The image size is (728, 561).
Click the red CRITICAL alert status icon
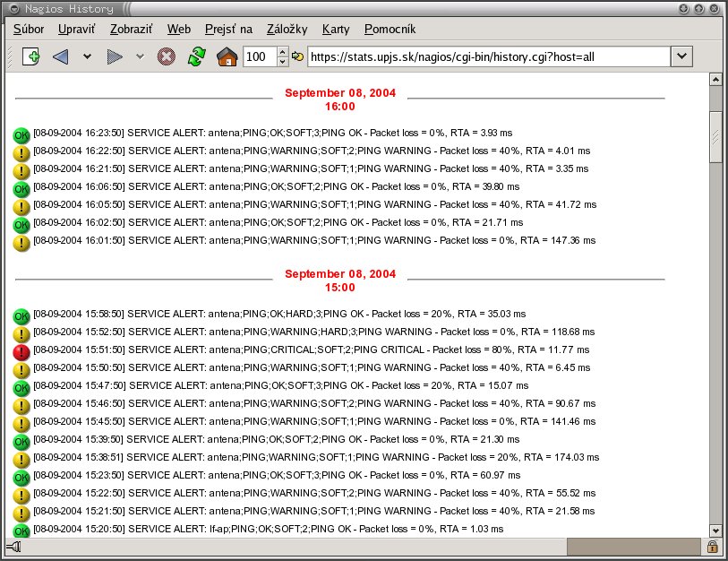[x=21, y=352]
